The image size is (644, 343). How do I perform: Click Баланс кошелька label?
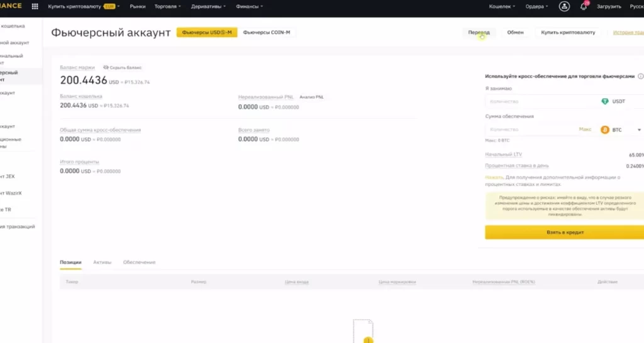click(81, 96)
